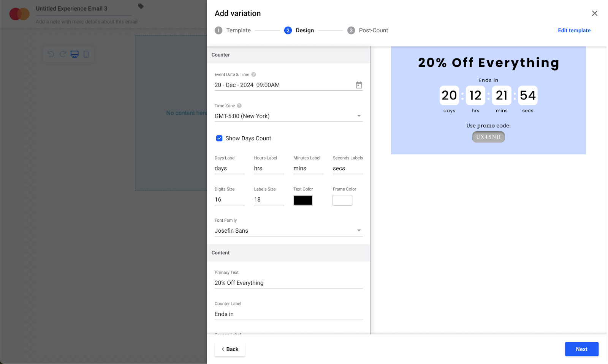Edit the Labels Size field
608x364 pixels.
(x=269, y=200)
